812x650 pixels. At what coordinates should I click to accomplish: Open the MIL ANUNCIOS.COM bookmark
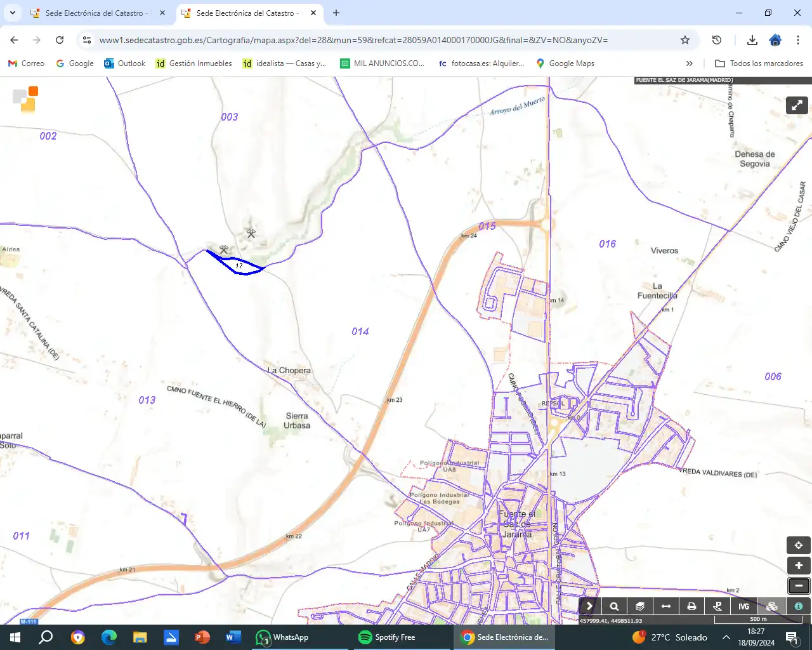point(383,63)
